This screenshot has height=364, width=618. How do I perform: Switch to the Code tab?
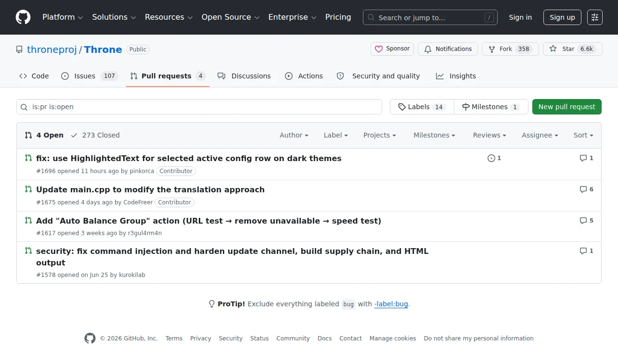(x=34, y=76)
